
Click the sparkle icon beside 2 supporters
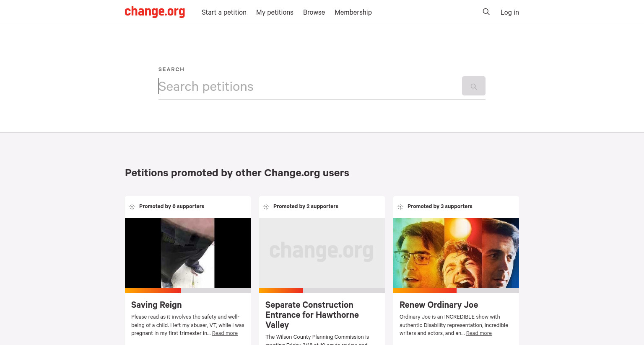(x=266, y=207)
